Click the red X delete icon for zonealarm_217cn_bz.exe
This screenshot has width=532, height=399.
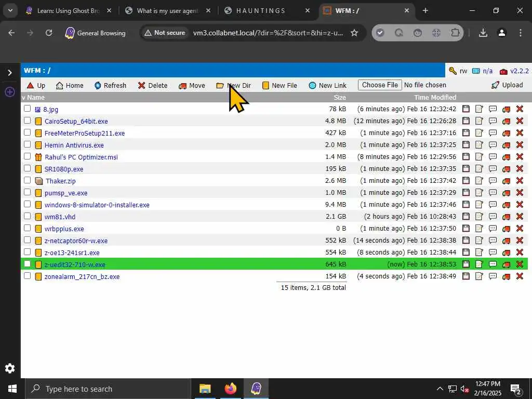pyautogui.click(x=520, y=276)
